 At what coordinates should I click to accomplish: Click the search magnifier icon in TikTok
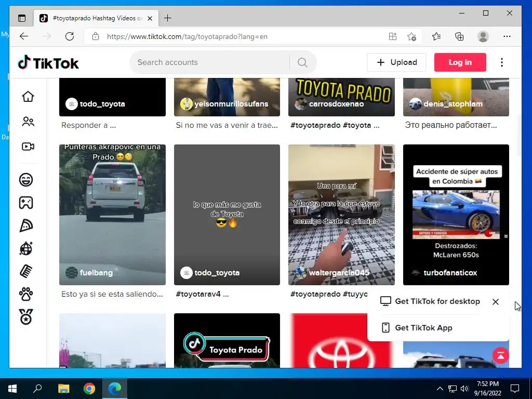tap(302, 62)
